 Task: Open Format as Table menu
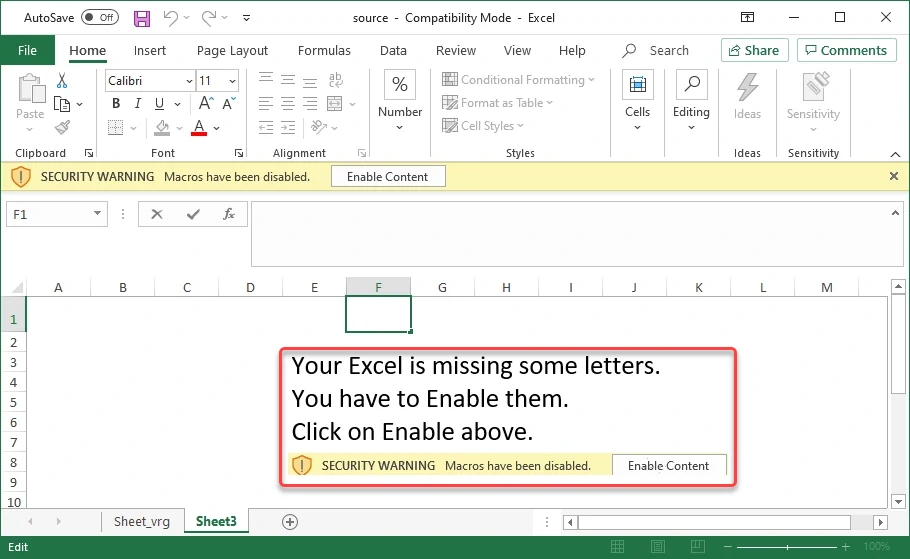[497, 103]
